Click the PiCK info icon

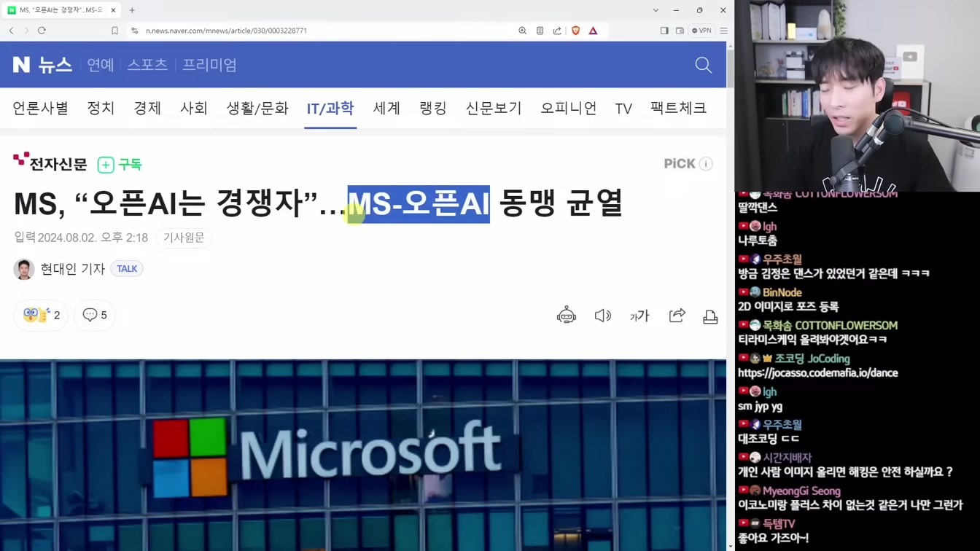[x=706, y=164]
